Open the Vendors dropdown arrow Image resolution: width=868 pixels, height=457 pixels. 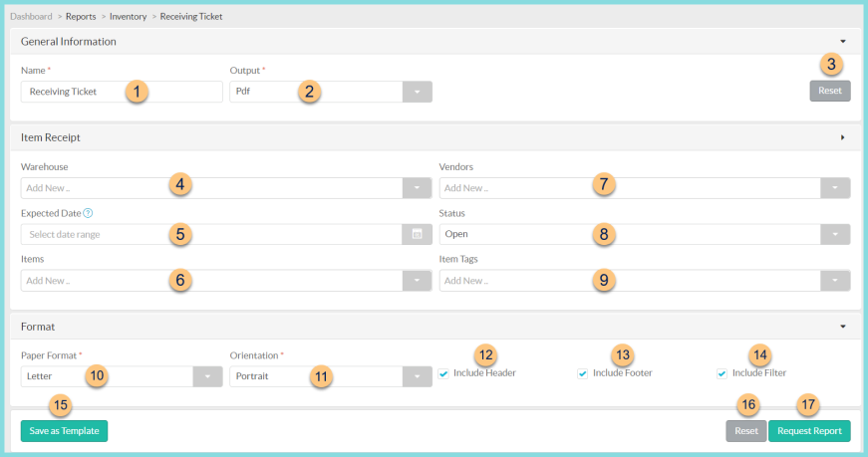835,188
